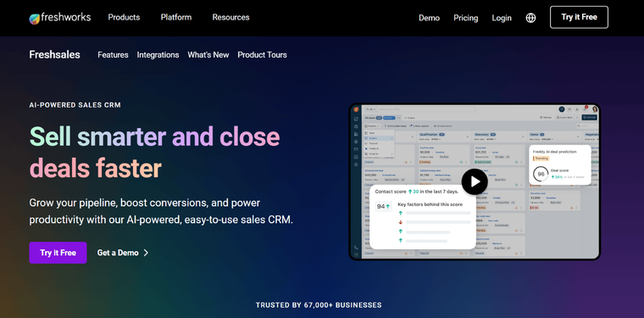The height and width of the screenshot is (318, 644).
Task: Click the 'Sell smarter and close deals faster' headline
Action: point(154,153)
